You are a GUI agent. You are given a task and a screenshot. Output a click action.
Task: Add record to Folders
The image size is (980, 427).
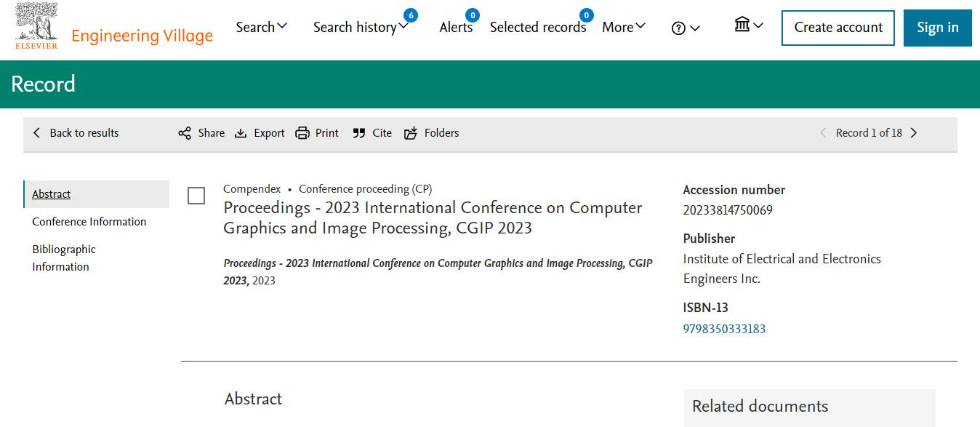tap(431, 132)
